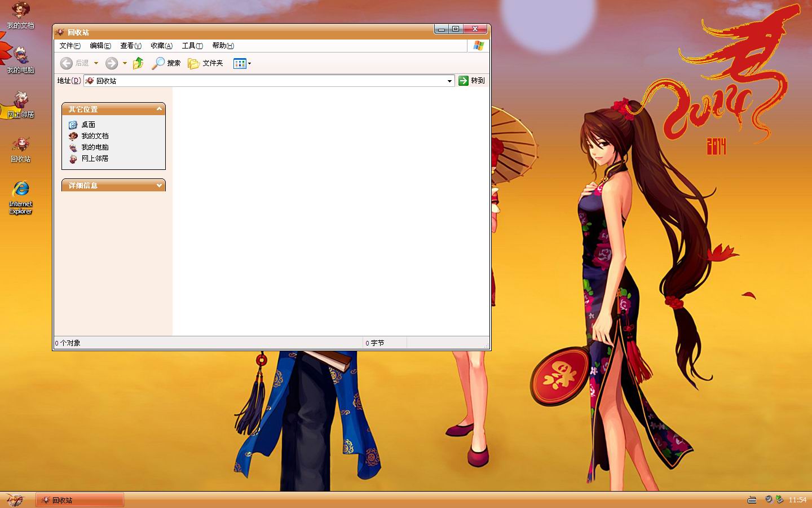Image resolution: width=812 pixels, height=508 pixels.
Task: Open the Forward history dropdown arrow
Action: [x=125, y=63]
